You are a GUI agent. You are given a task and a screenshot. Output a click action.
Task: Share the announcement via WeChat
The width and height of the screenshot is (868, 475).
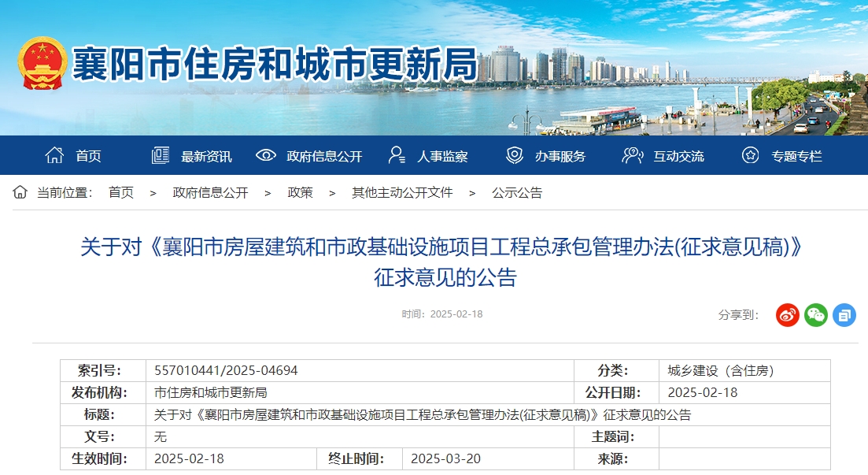[816, 315]
